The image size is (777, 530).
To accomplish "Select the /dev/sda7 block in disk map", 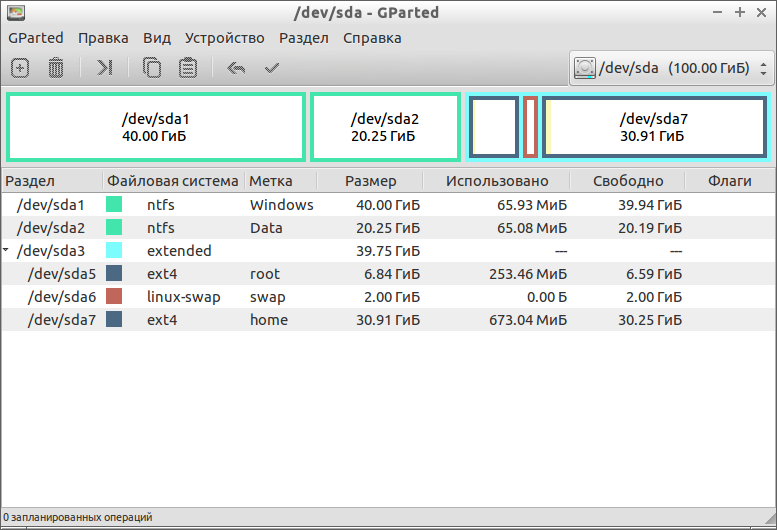I will tap(654, 127).
